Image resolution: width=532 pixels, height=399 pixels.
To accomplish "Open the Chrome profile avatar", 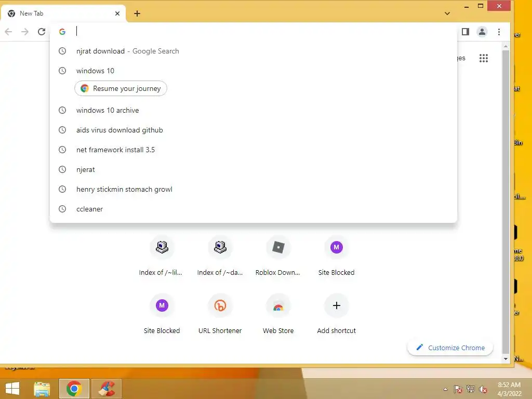I will coord(482,32).
